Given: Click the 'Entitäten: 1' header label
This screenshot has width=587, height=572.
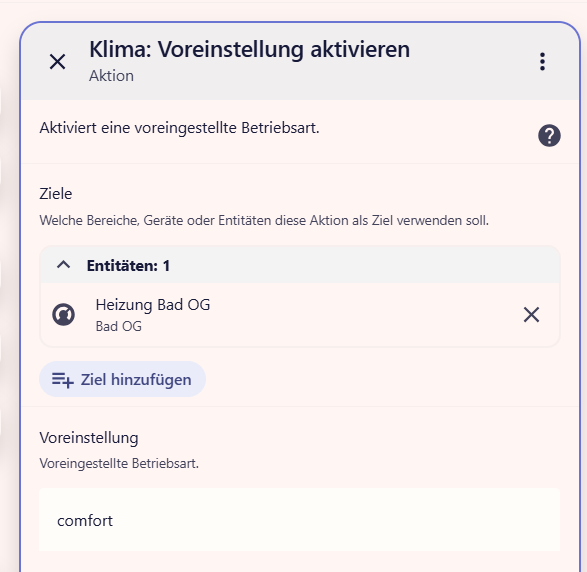Looking at the screenshot, I should 128,266.
